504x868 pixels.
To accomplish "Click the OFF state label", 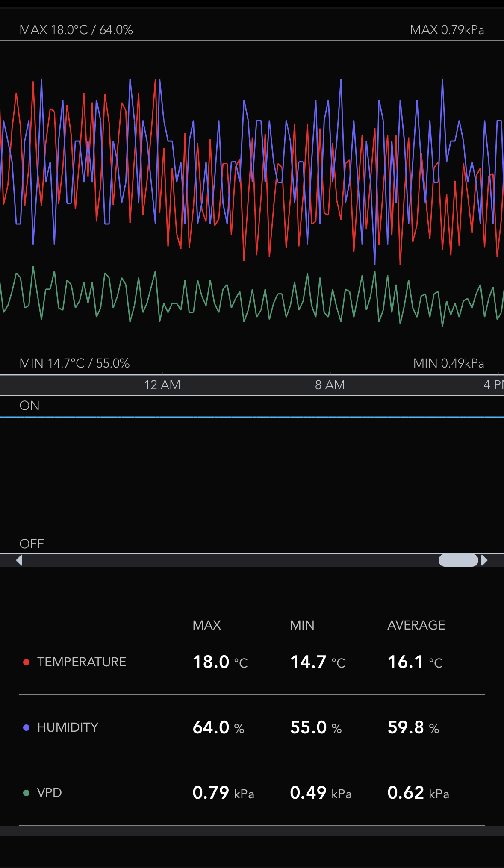I will pyautogui.click(x=32, y=544).
